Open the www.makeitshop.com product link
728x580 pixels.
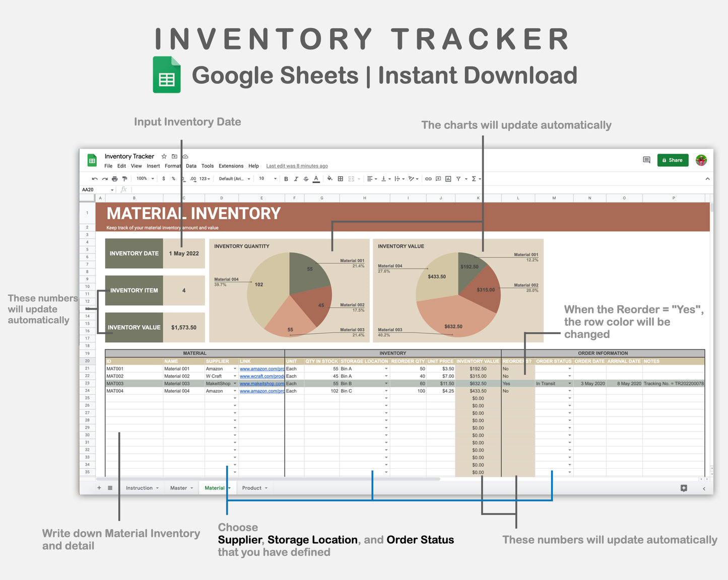click(x=261, y=383)
